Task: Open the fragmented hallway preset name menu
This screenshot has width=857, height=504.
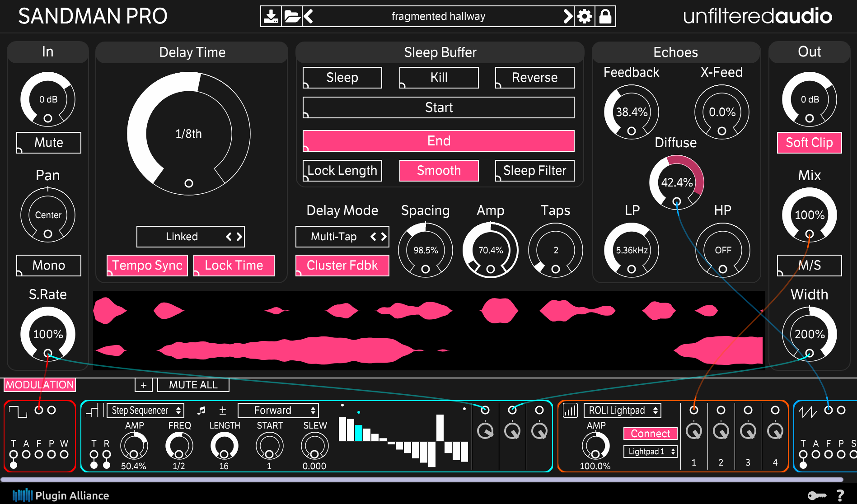Action: click(x=438, y=16)
